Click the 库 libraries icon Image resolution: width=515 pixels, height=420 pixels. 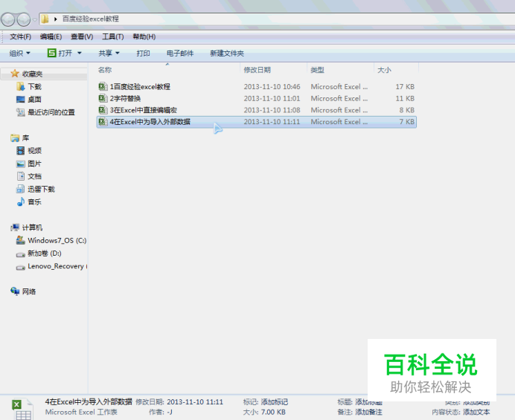click(x=15, y=138)
